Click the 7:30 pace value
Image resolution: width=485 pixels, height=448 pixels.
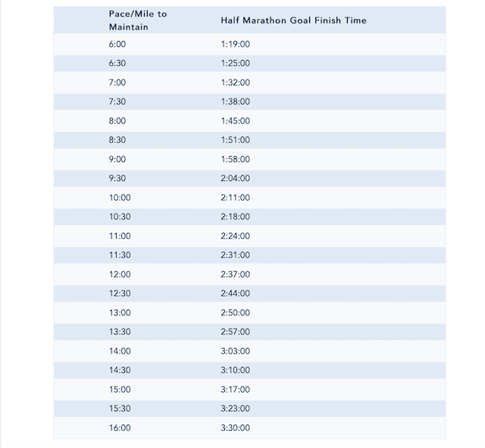117,102
